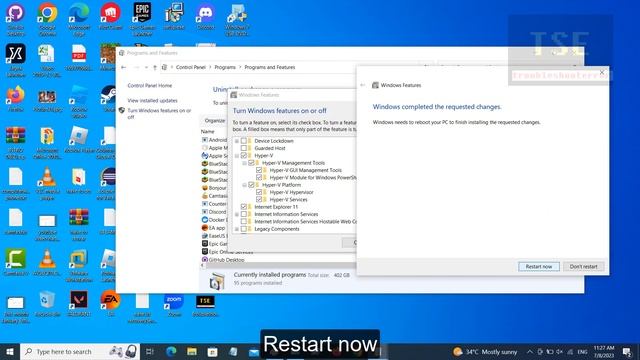Select GitHub Desktop in the programs list
The height and width of the screenshot is (360, 640).
(x=223, y=260)
